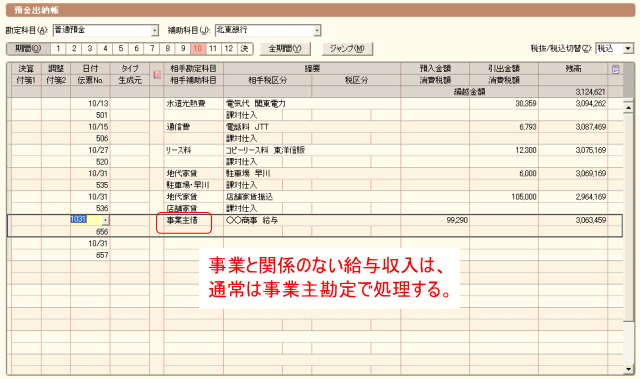Select period 4 tab

[105, 49]
